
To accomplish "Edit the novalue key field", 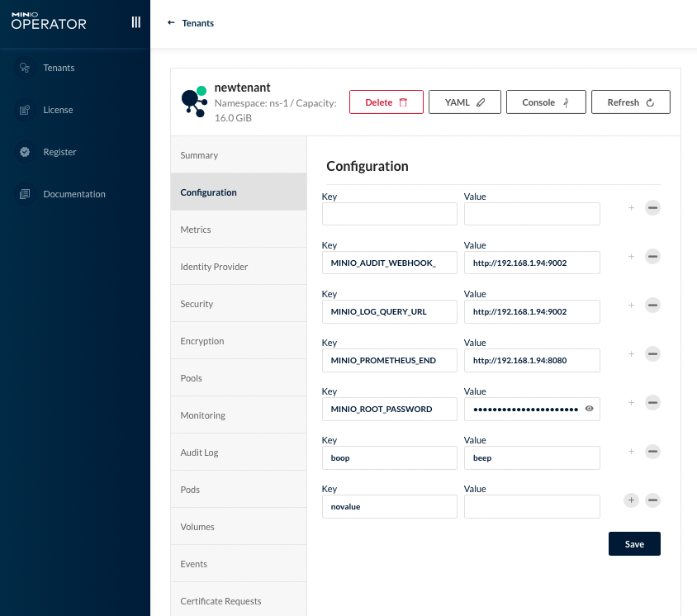I will tap(390, 507).
